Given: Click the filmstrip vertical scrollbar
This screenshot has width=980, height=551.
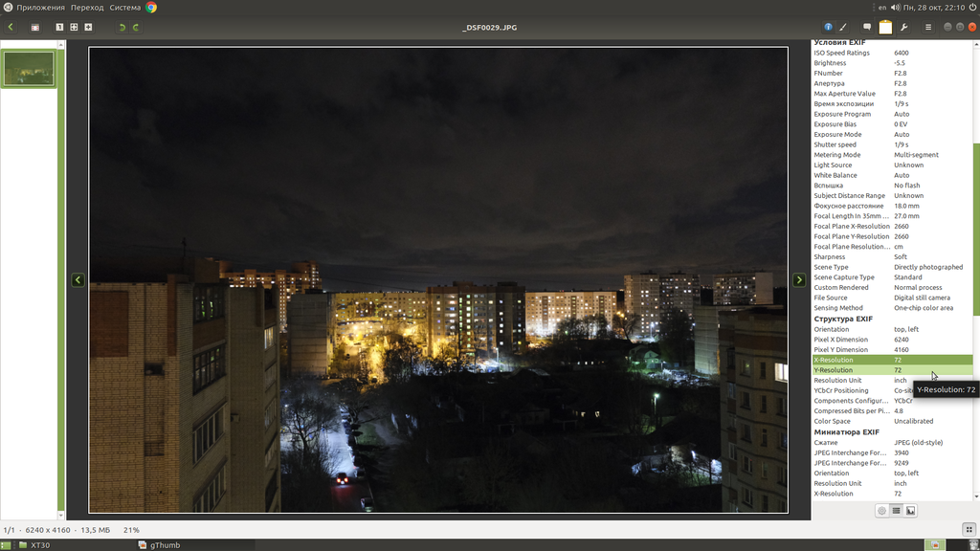Looking at the screenshot, I should pos(61,280).
